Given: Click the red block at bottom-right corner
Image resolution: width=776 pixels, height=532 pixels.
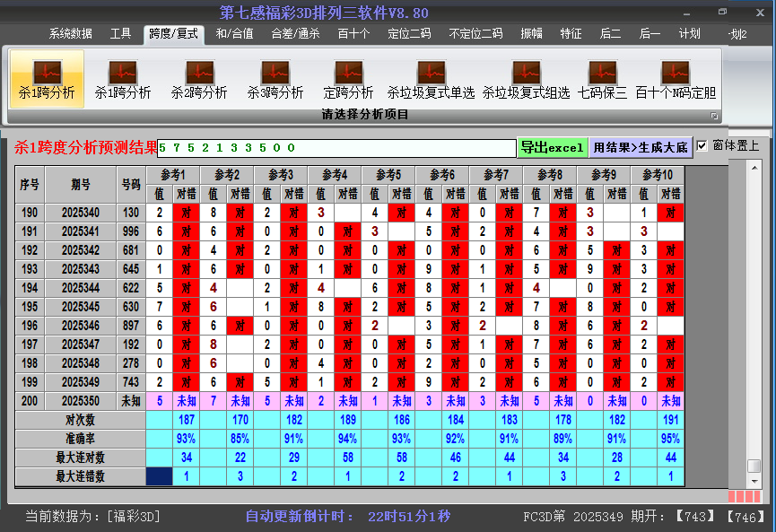Looking at the screenshot, I should 744,496.
